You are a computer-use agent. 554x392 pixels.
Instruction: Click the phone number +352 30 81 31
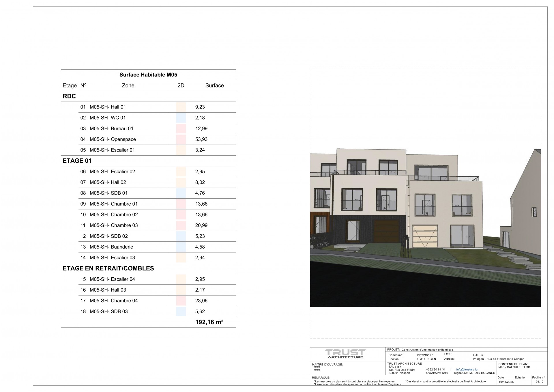pyautogui.click(x=435, y=369)
